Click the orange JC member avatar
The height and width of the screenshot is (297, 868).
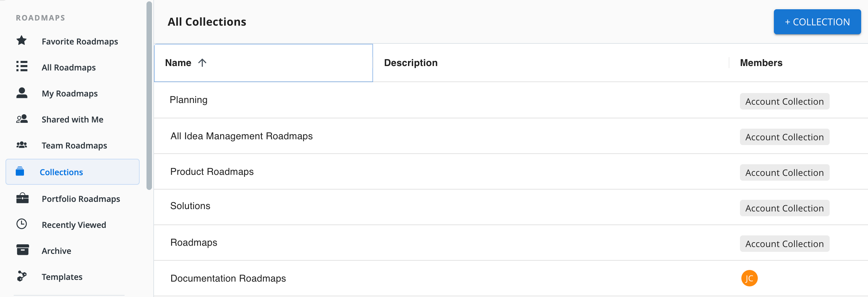[x=749, y=278]
